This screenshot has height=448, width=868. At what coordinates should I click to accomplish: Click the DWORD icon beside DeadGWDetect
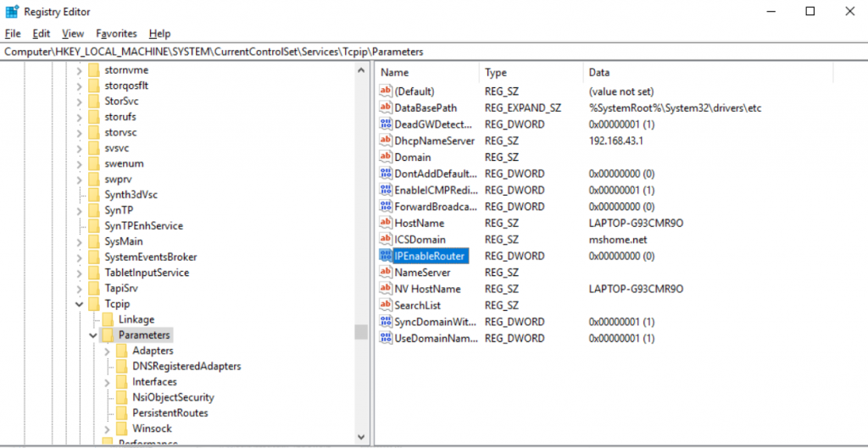386,124
